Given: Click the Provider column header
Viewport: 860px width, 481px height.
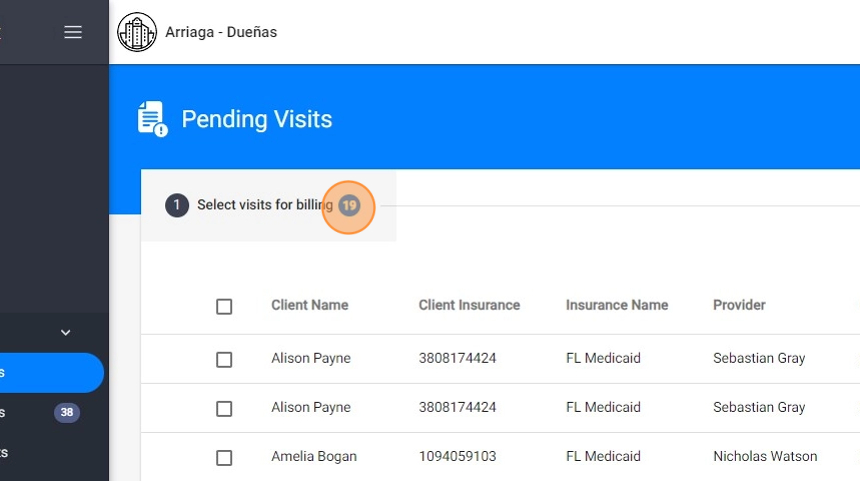Looking at the screenshot, I should click(x=739, y=305).
